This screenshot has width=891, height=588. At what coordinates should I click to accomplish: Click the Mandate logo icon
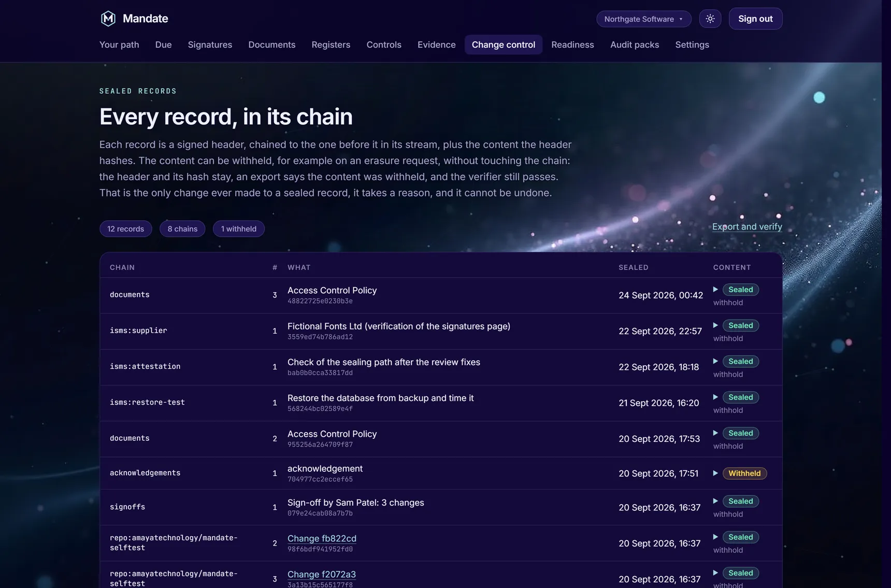pos(108,19)
